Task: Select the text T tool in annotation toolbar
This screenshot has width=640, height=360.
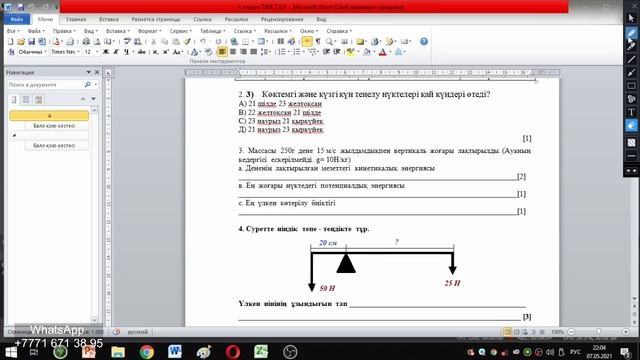Action: [631, 112]
